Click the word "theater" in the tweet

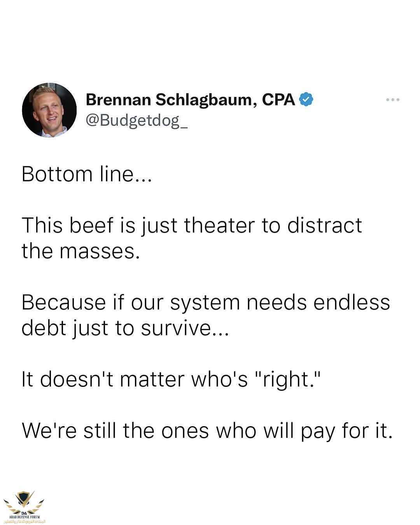(x=219, y=225)
